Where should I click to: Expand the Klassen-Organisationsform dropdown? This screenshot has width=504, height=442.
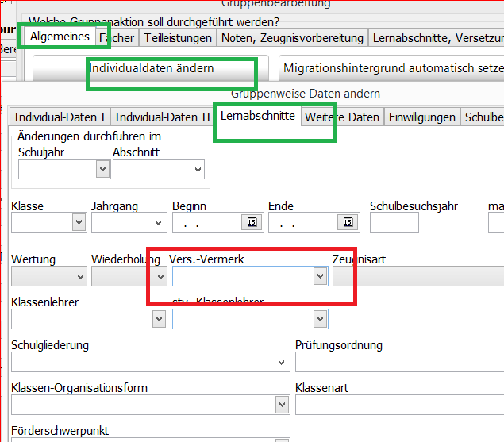pos(282,405)
